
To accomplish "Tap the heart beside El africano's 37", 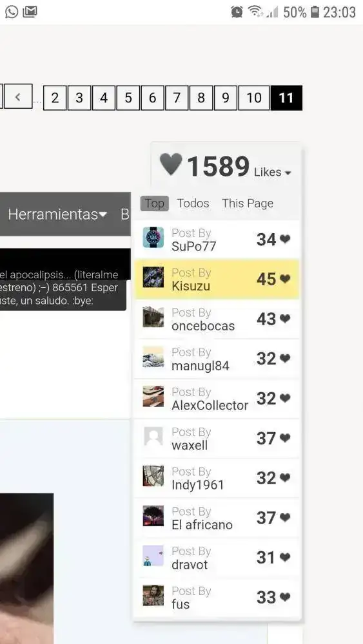I will coord(285,518).
